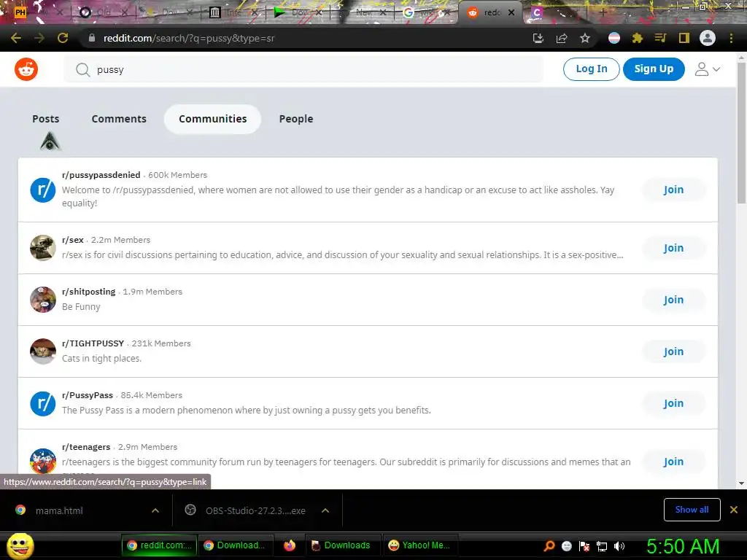The image size is (747, 560).
Task: Open the r/teenagers community name link
Action: click(x=86, y=447)
